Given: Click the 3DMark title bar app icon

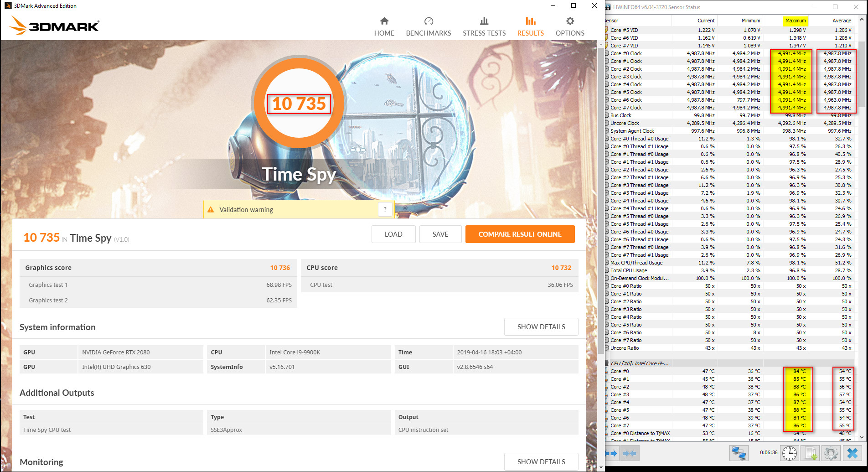Looking at the screenshot, I should 8,6.
